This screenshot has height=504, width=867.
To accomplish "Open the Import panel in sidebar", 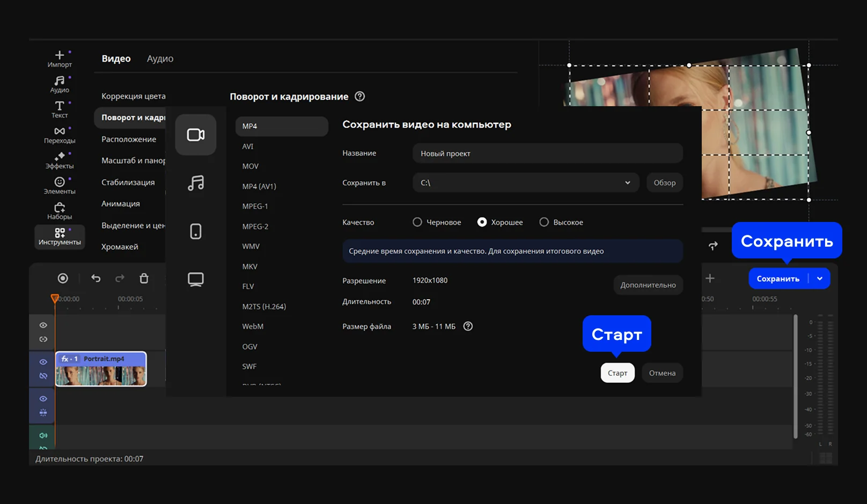I will point(60,58).
